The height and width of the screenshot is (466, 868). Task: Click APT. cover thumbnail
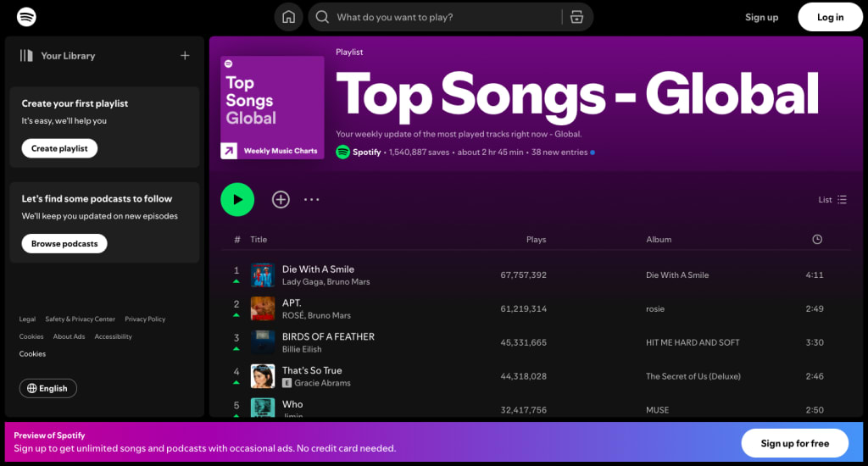(263, 308)
